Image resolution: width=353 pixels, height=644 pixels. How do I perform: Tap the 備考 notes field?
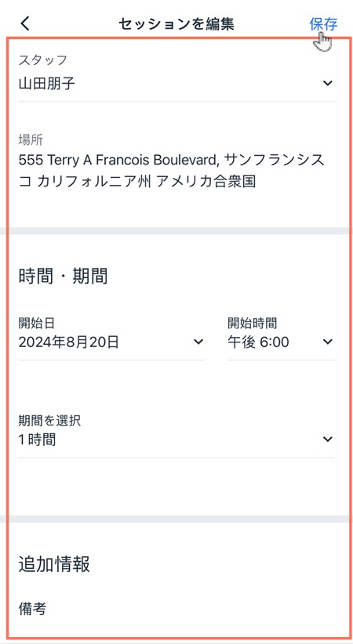coord(32,609)
